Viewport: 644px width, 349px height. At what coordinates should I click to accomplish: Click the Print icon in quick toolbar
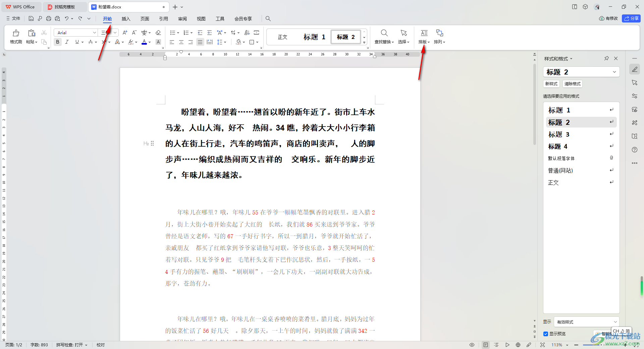point(49,18)
